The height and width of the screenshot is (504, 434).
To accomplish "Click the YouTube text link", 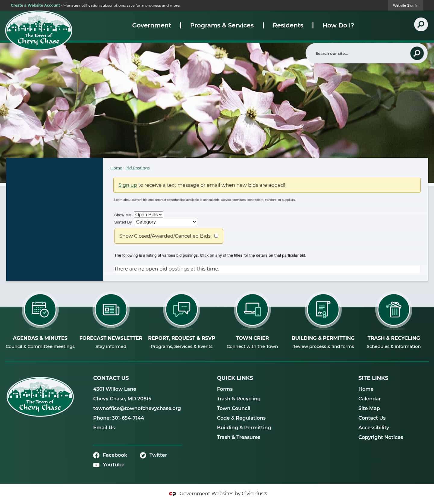I will 114,465.
